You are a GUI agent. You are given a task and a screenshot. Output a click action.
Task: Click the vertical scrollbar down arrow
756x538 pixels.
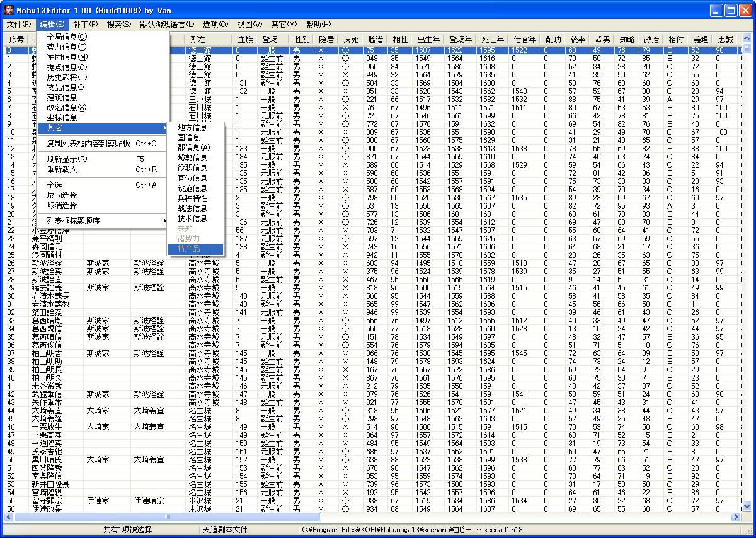pos(747,506)
